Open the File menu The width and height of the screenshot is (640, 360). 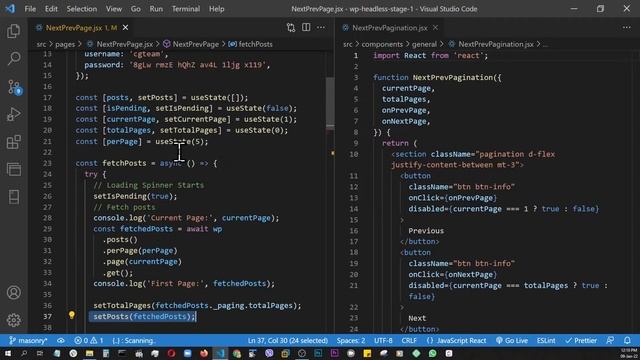(30, 9)
